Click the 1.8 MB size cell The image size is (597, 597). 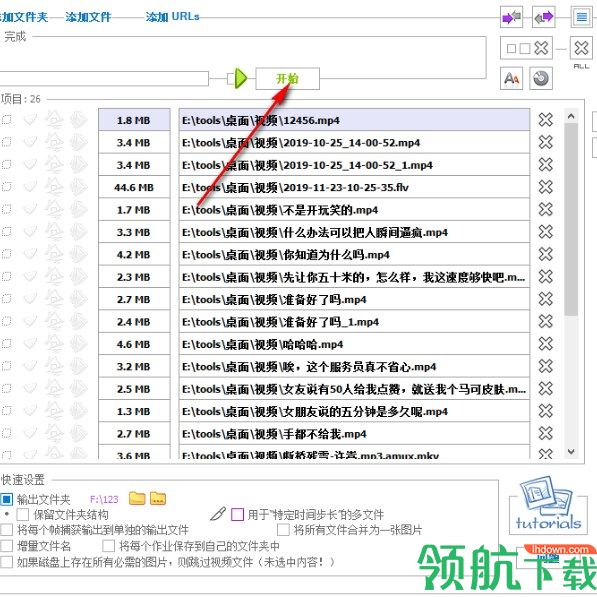134,120
